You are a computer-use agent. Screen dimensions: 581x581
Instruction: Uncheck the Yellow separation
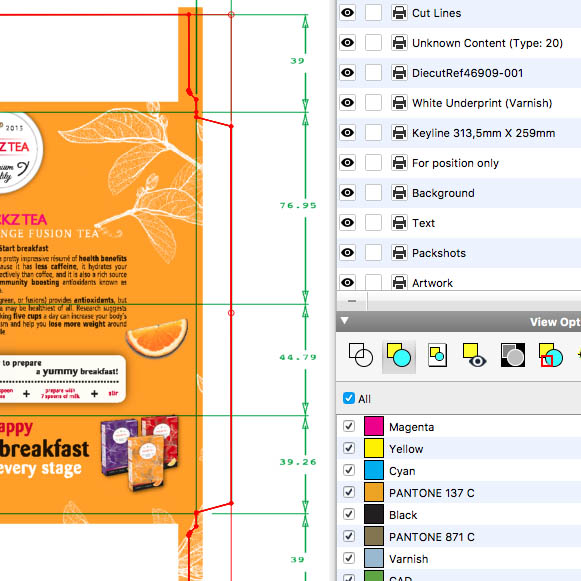(349, 448)
